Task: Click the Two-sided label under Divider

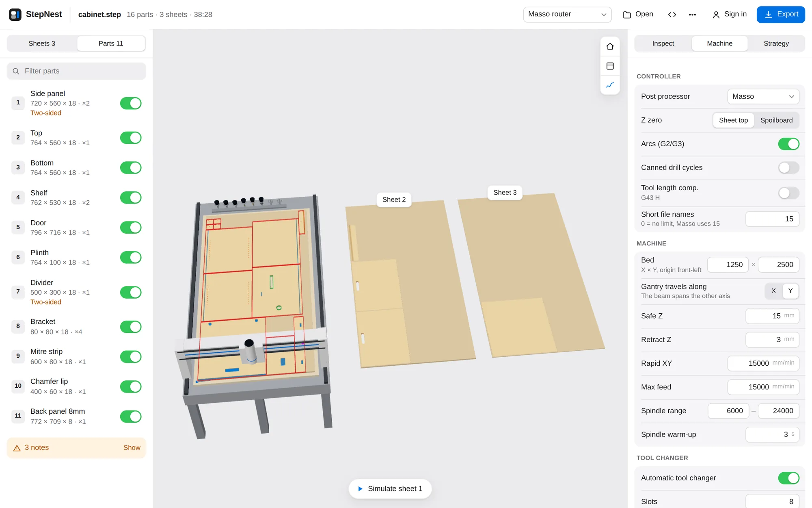Action: (x=46, y=302)
